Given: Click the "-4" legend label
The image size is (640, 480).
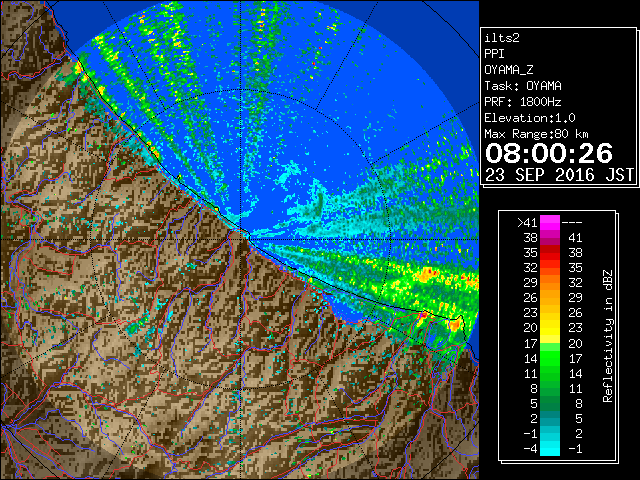Looking at the screenshot, I should pos(530,448).
